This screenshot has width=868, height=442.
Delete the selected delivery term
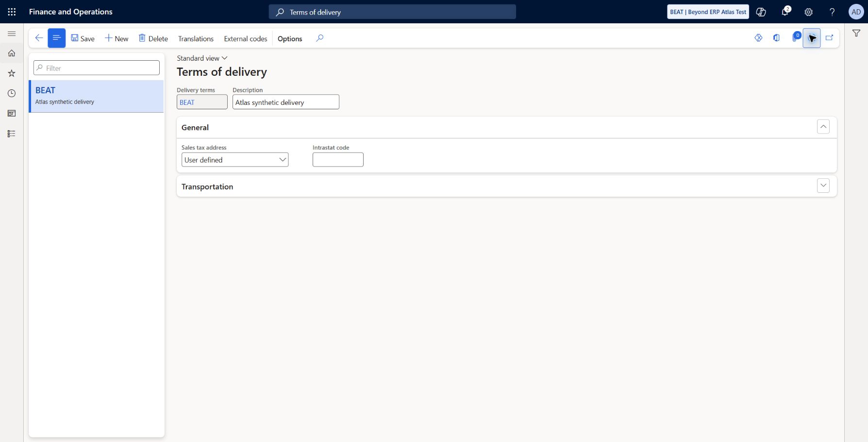(x=153, y=38)
